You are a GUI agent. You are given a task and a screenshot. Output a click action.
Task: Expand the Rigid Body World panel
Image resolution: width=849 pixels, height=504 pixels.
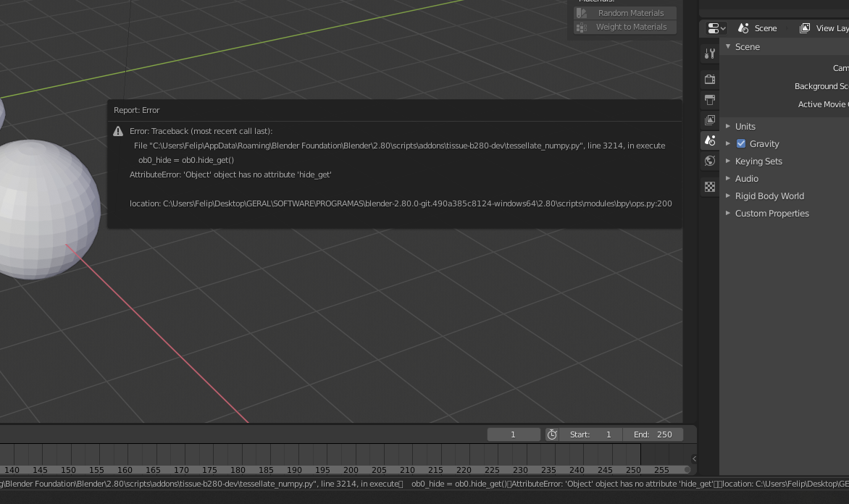pos(728,196)
